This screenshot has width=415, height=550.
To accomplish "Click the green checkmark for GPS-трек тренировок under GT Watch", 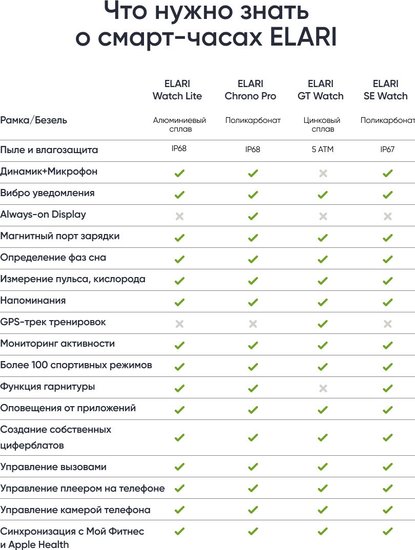I will pyautogui.click(x=322, y=323).
